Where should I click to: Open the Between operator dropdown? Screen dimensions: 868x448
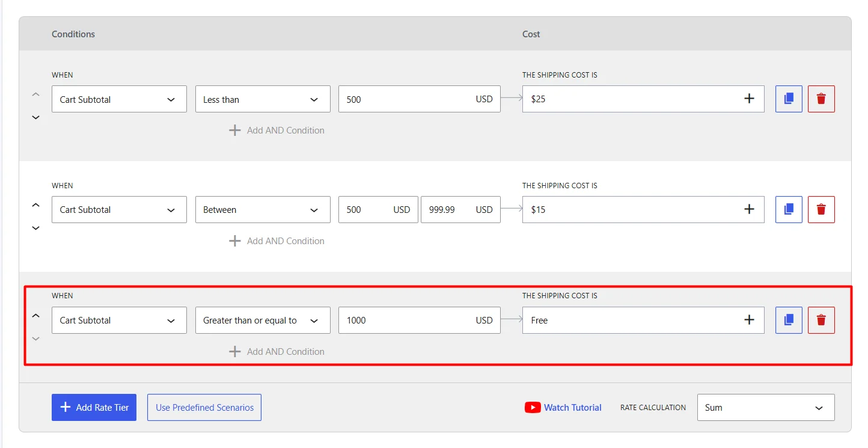click(x=263, y=210)
